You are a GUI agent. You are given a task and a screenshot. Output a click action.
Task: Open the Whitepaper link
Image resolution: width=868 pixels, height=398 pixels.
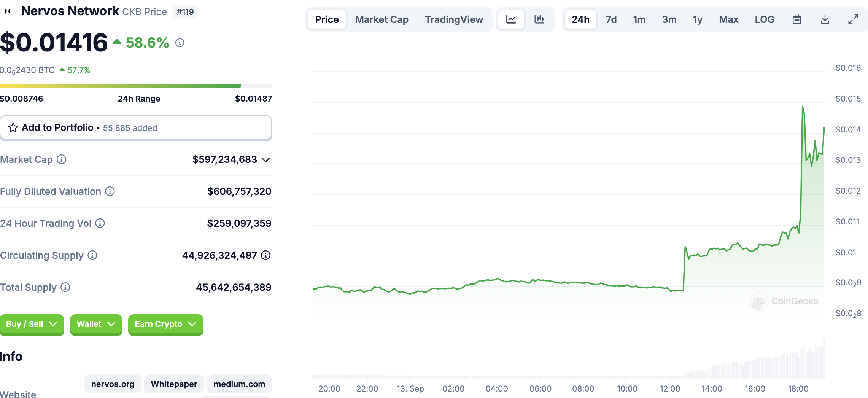click(174, 384)
